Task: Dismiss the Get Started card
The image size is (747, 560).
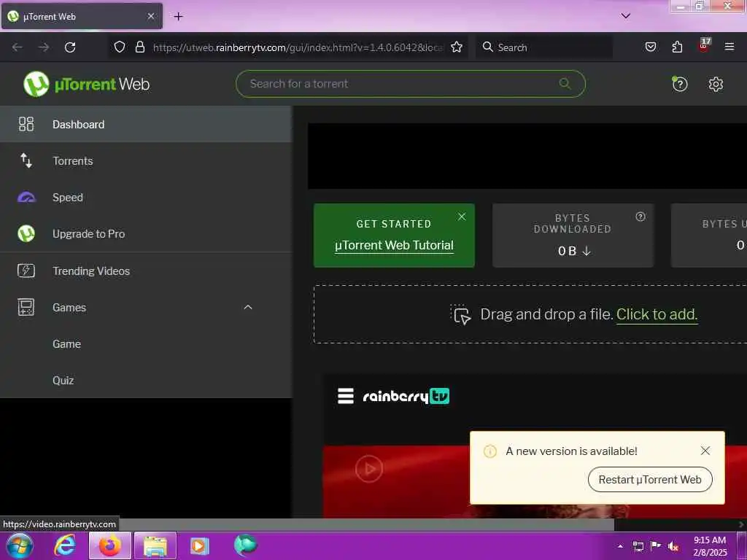Action: pos(462,217)
